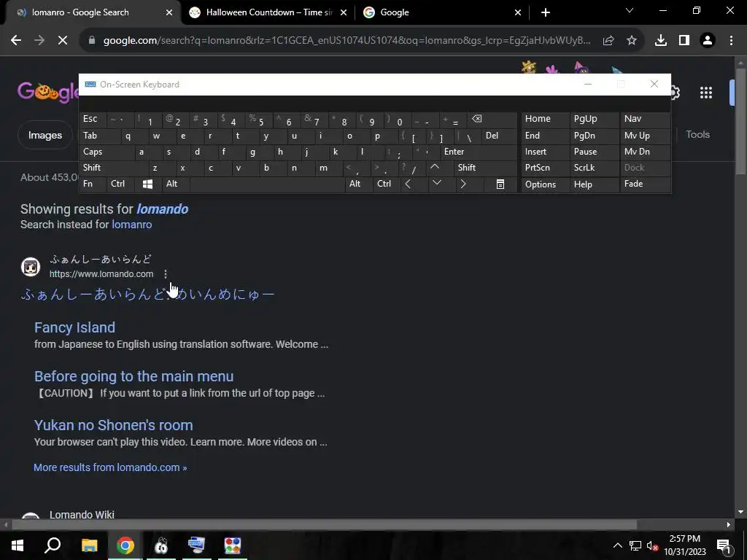
Task: Click the Chrome taskbar icon
Action: coord(125,545)
